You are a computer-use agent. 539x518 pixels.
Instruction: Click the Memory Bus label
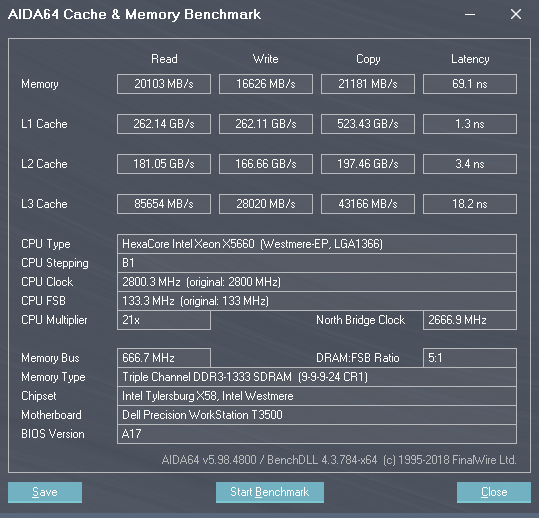point(50,358)
